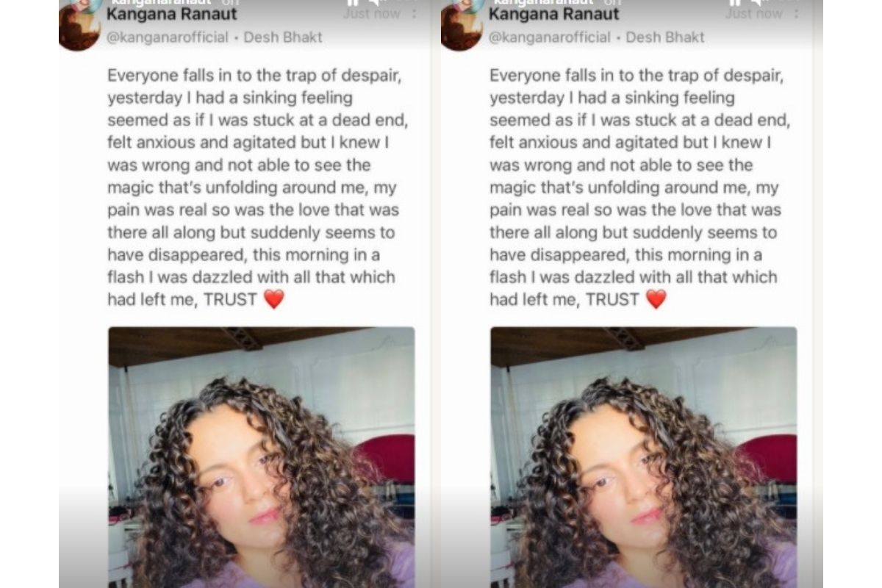This screenshot has width=882, height=588.
Task: Open the three-dot menu on the right post
Action: click(x=796, y=14)
